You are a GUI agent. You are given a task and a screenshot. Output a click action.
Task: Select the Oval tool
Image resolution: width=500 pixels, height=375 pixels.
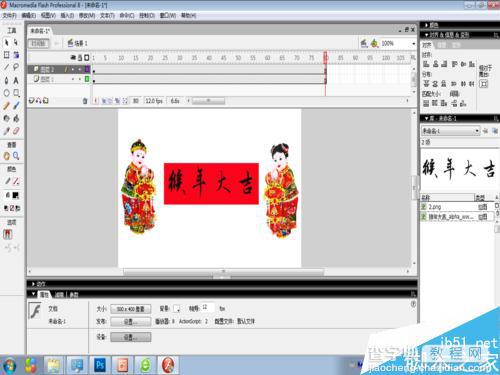click(x=6, y=93)
